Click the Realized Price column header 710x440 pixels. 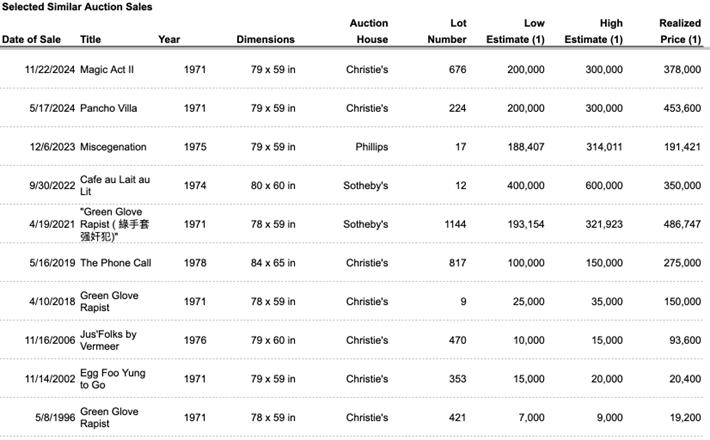click(x=679, y=31)
